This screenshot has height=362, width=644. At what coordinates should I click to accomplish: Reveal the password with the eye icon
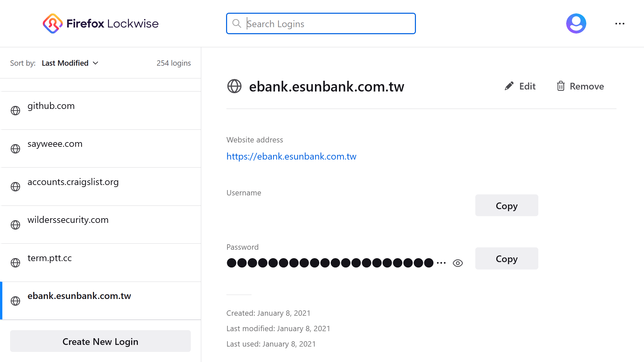coord(458,263)
